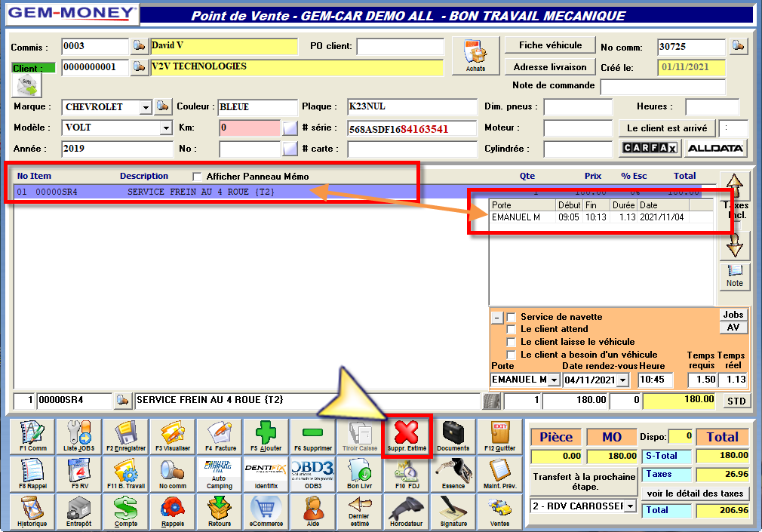Open the F9 RV appointment calendar
Image resolution: width=762 pixels, height=532 pixels.
tap(79, 474)
